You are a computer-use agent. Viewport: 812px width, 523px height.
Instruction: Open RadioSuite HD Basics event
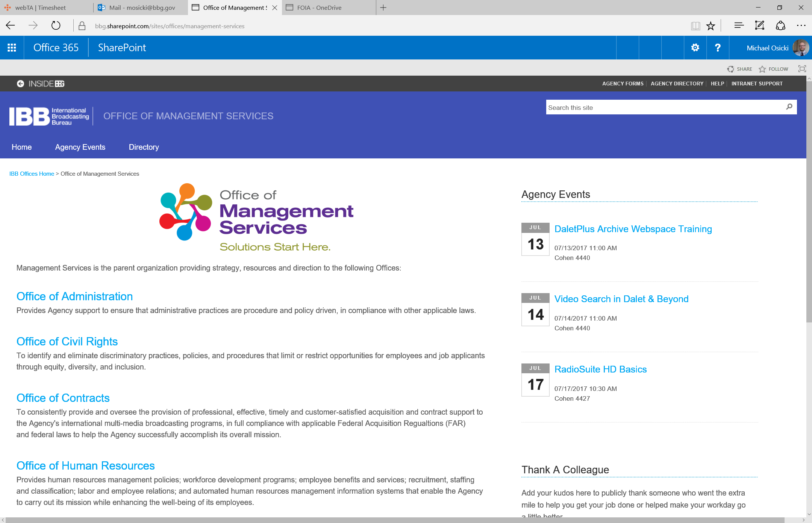(600, 369)
